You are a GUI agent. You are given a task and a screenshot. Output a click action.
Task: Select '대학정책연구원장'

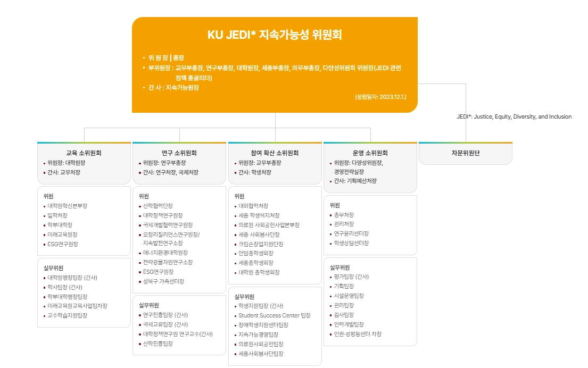pyautogui.click(x=163, y=215)
